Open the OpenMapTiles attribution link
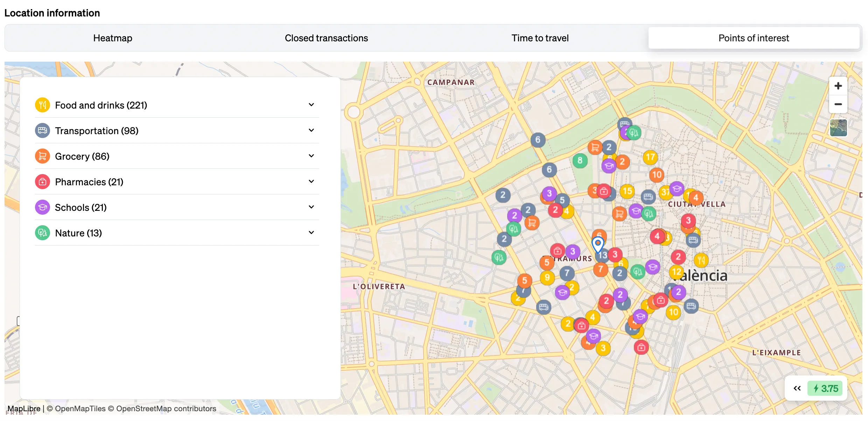The width and height of the screenshot is (868, 421). click(x=76, y=409)
